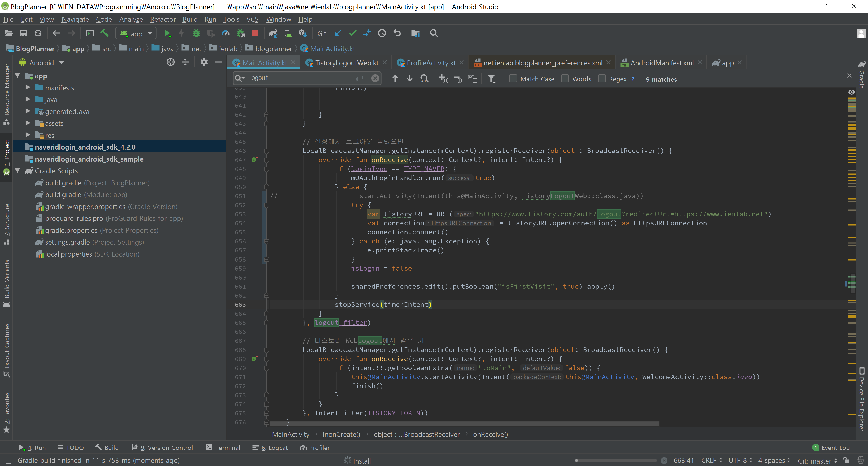Expand the manifests folder
The image size is (868, 466).
click(28, 88)
